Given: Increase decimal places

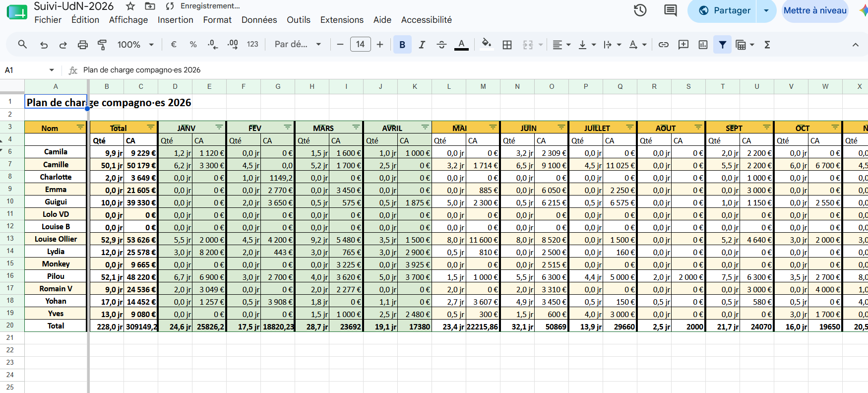Looking at the screenshot, I should pyautogui.click(x=233, y=45).
